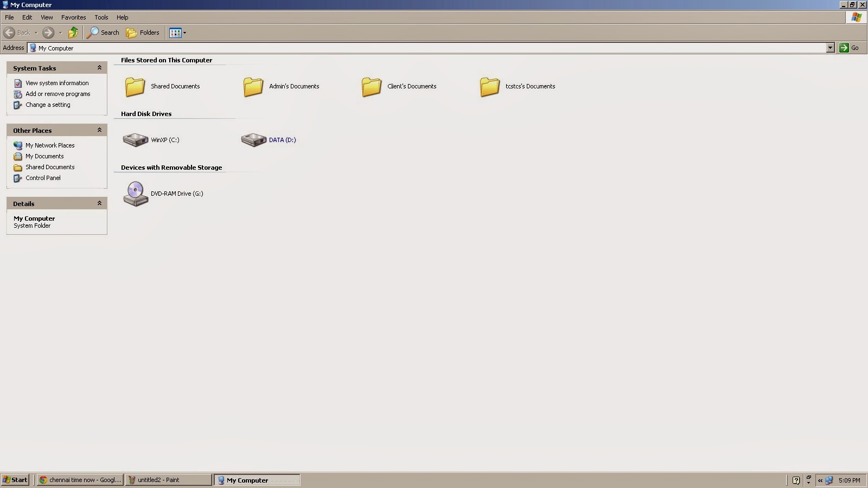
Task: Click the 5:09 PM clock
Action: click(849, 480)
